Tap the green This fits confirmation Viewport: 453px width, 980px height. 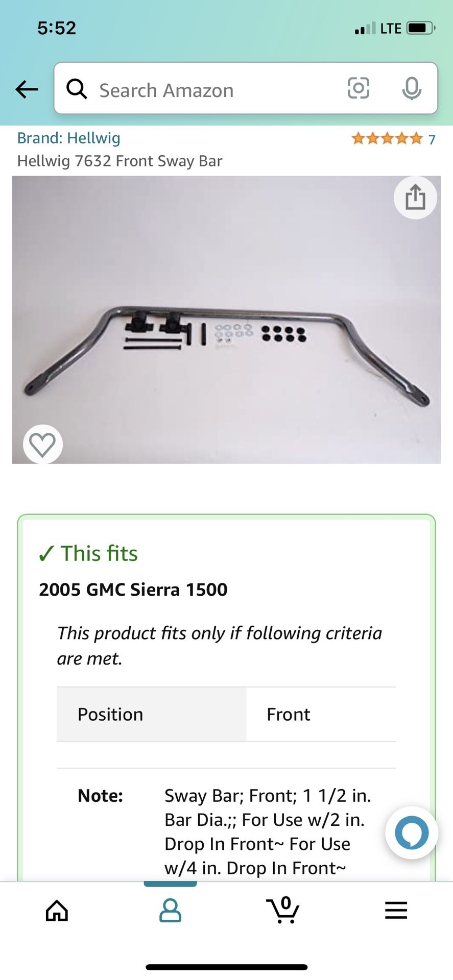click(88, 553)
